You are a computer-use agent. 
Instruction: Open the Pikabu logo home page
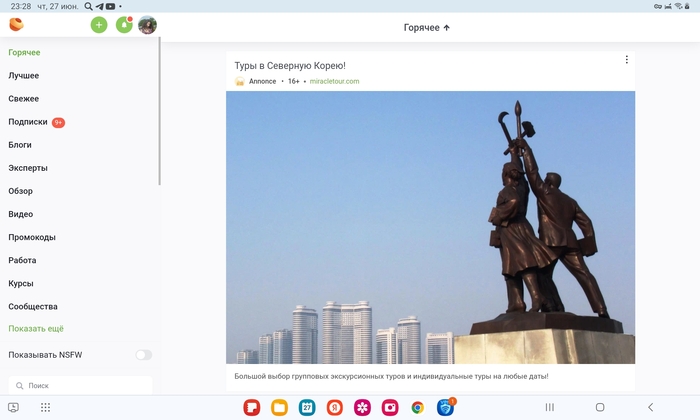[x=17, y=25]
